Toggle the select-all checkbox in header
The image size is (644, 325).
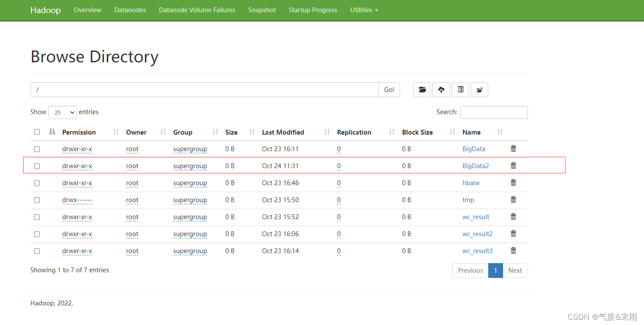tap(37, 132)
